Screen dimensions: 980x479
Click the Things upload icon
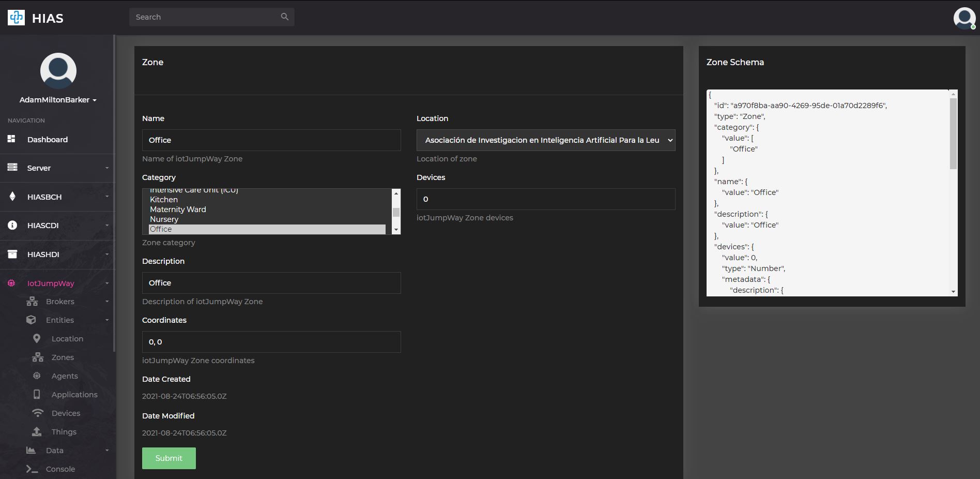click(37, 431)
